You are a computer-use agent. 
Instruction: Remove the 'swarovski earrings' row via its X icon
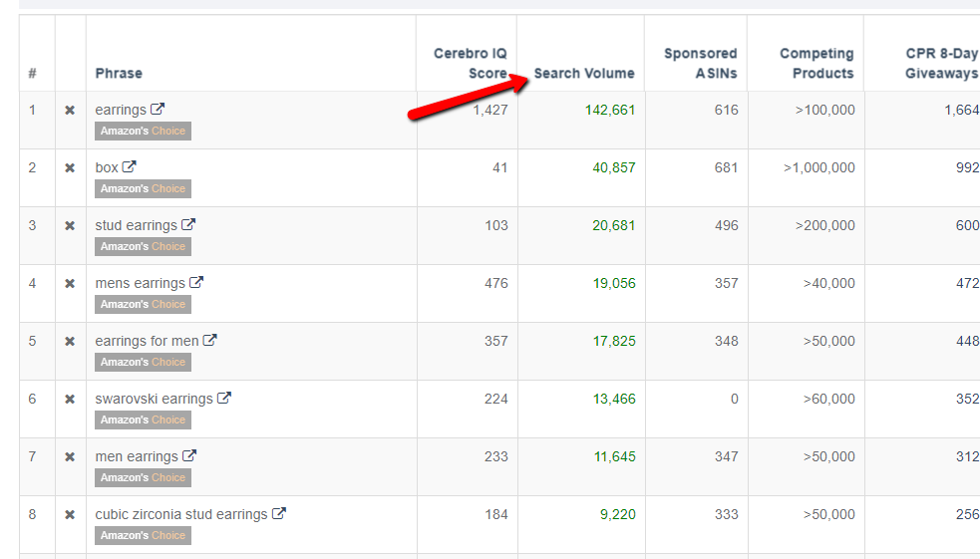click(x=70, y=400)
